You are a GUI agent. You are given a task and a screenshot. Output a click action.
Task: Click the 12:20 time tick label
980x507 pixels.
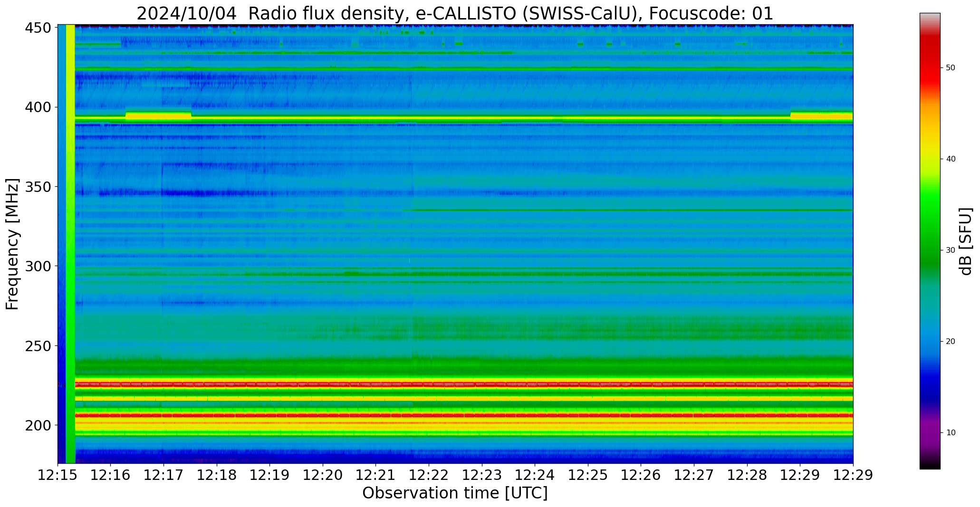click(323, 475)
